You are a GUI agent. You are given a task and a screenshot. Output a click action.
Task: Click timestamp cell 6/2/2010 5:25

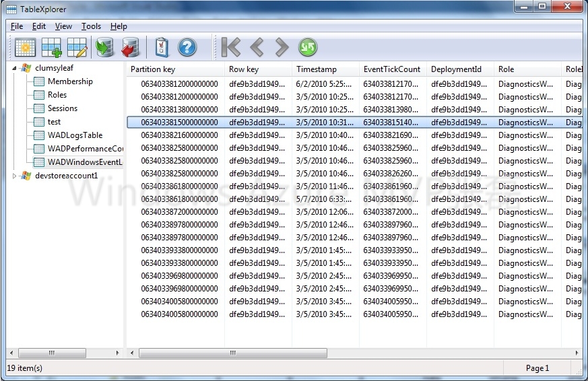coord(324,84)
